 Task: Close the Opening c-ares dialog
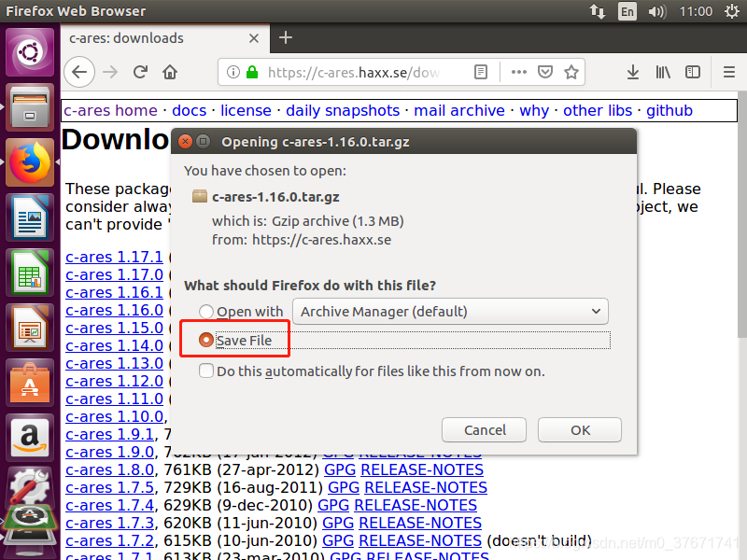pos(185,142)
